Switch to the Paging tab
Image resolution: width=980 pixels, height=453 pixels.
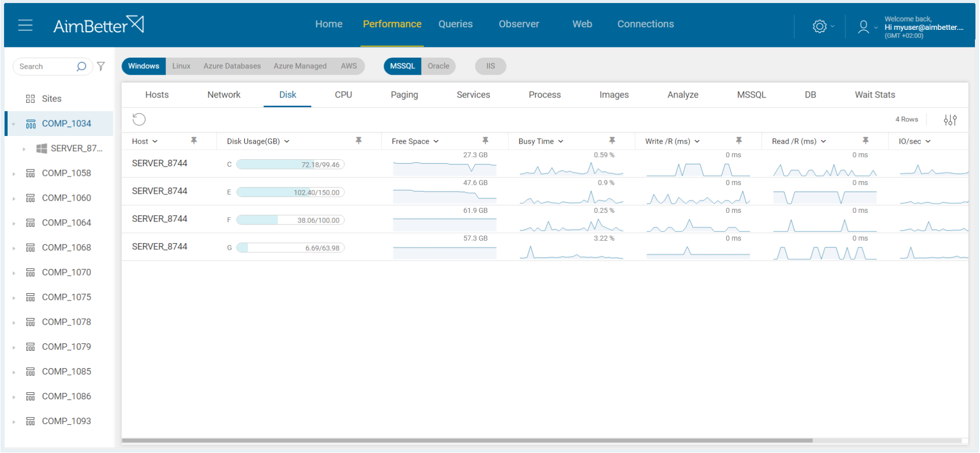click(x=404, y=95)
